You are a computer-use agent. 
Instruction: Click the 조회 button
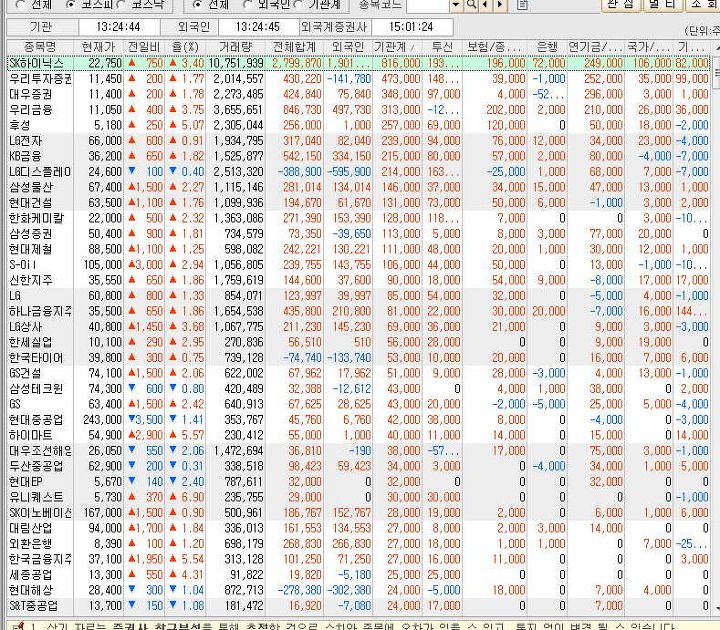pos(703,5)
